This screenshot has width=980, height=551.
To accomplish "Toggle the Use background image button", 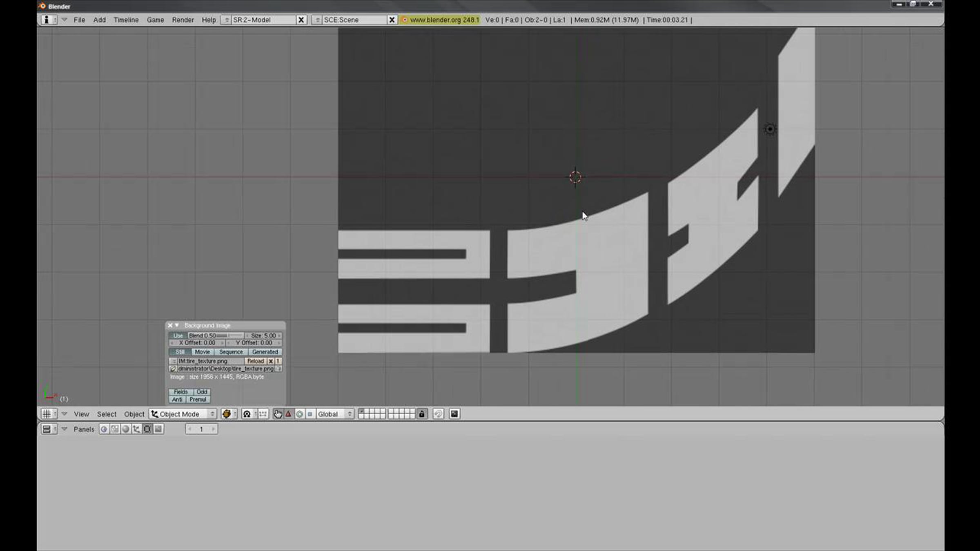I will click(x=178, y=335).
